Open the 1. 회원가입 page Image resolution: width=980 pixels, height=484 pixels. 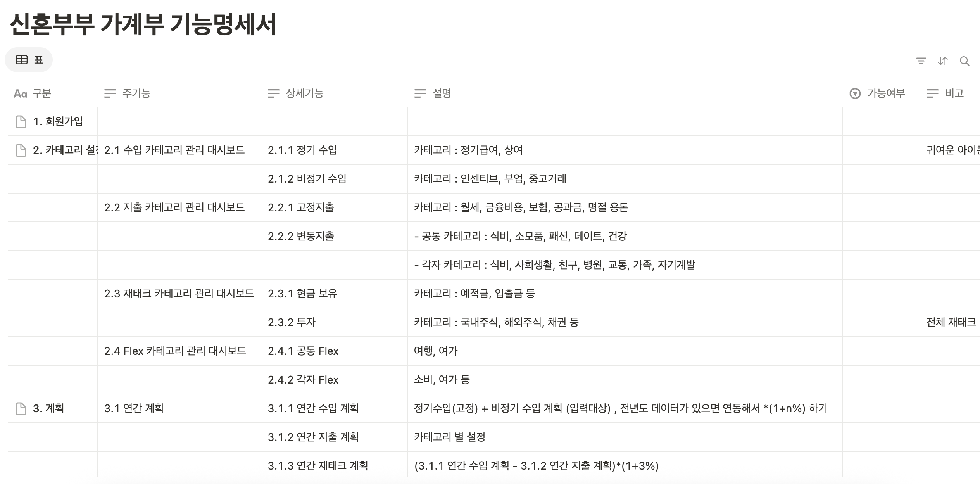(x=58, y=121)
